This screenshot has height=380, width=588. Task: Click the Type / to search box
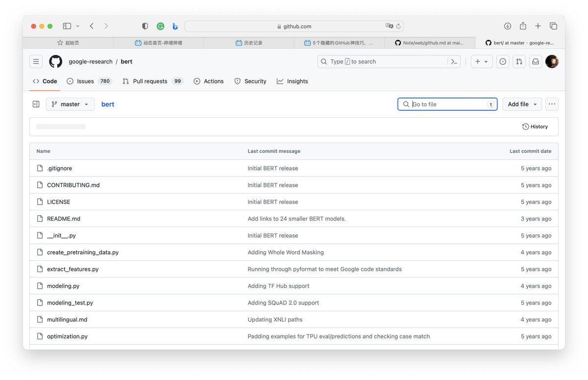(x=389, y=62)
